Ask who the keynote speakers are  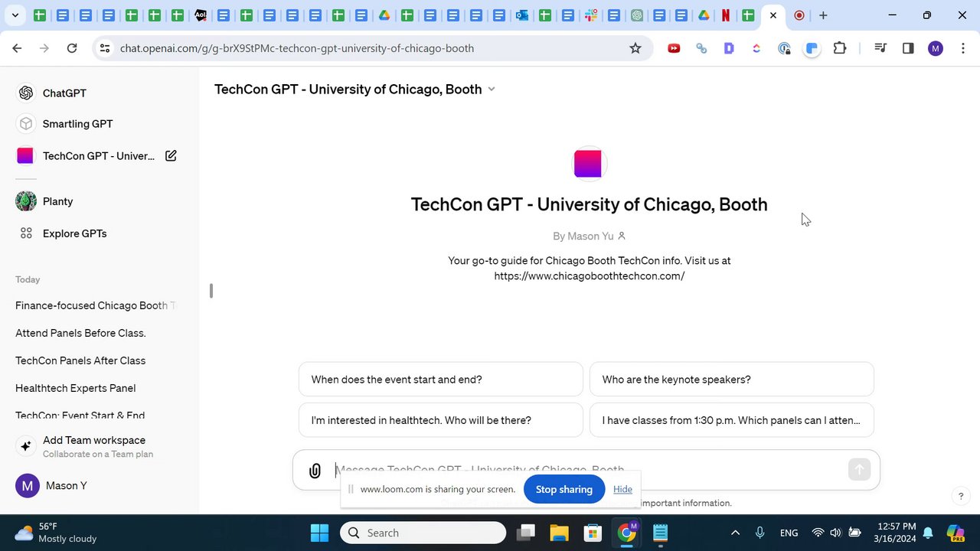pyautogui.click(x=732, y=380)
